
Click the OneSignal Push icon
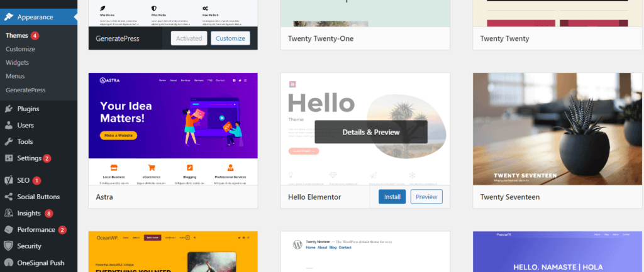[9, 263]
